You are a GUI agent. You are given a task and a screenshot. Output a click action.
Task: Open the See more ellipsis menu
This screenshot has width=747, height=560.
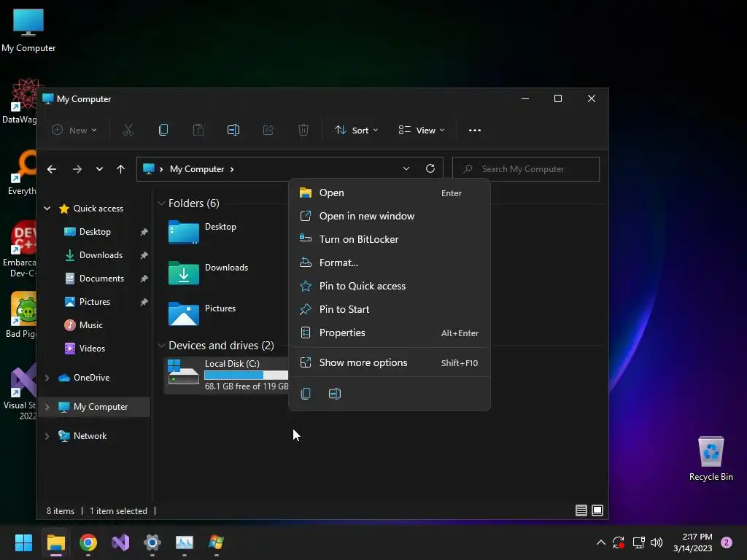pos(474,131)
